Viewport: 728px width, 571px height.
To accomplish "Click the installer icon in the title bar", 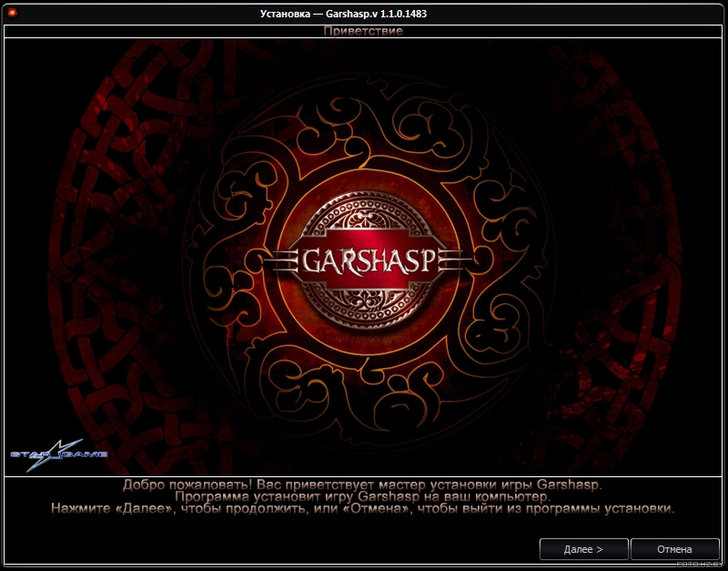I will [13, 13].
